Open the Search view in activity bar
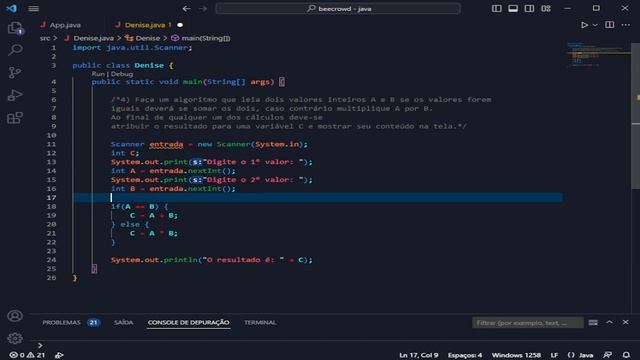Screen dimensions: 640x360 pyautogui.click(x=15, y=50)
